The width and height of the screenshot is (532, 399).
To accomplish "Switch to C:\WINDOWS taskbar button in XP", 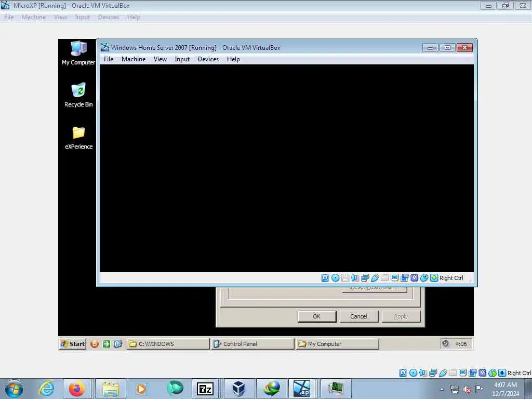I will click(x=168, y=344).
